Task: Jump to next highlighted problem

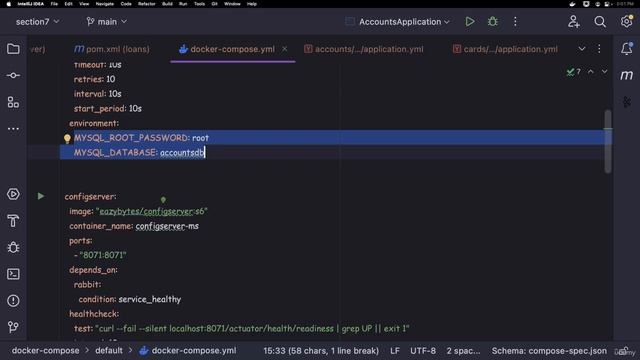Action: pos(604,71)
